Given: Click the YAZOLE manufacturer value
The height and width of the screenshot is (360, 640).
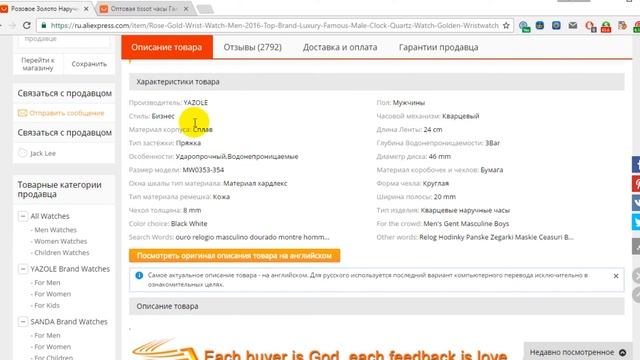Looking at the screenshot, I should 196,102.
